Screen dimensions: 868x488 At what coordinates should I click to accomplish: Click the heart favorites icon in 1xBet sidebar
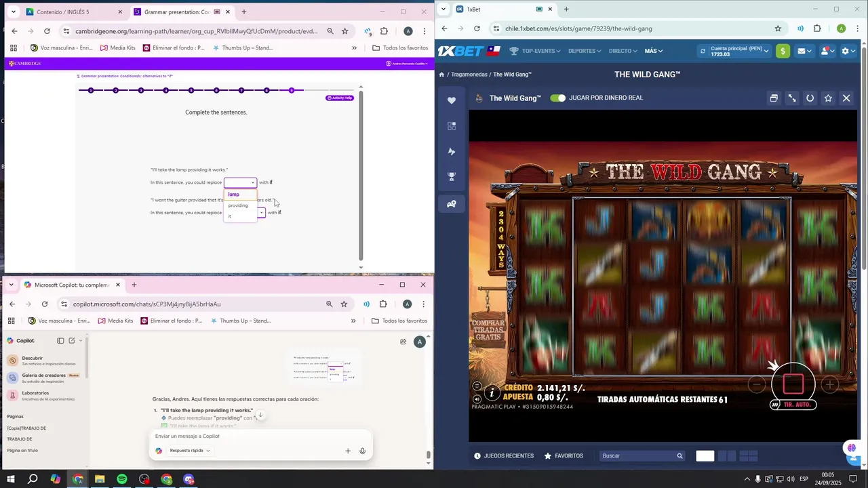(452, 100)
